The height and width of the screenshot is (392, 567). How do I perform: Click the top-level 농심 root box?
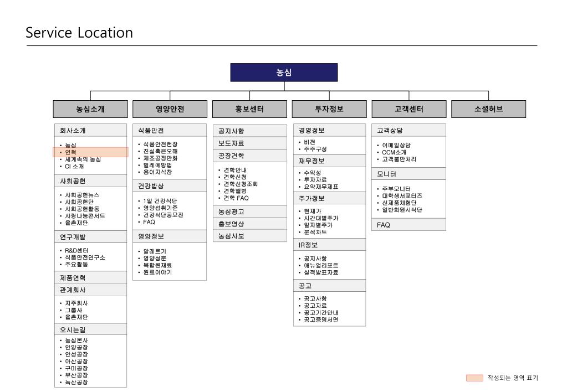tap(284, 73)
